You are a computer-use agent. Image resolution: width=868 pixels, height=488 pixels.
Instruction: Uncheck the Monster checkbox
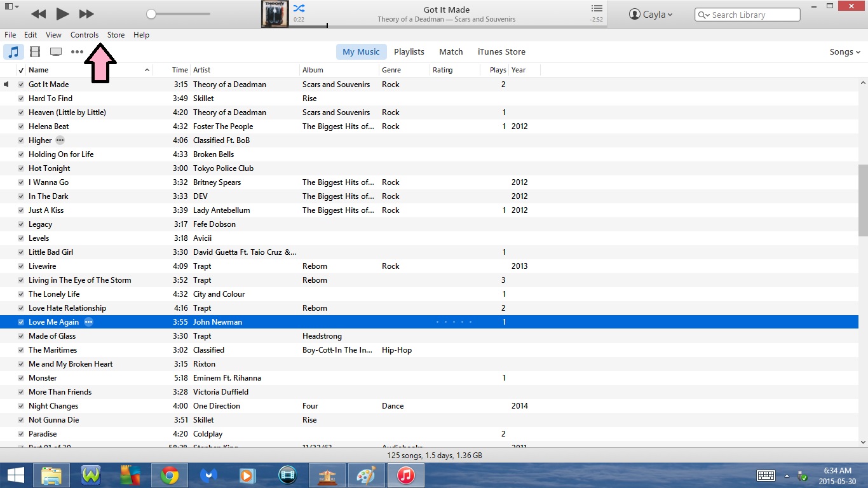pos(21,378)
